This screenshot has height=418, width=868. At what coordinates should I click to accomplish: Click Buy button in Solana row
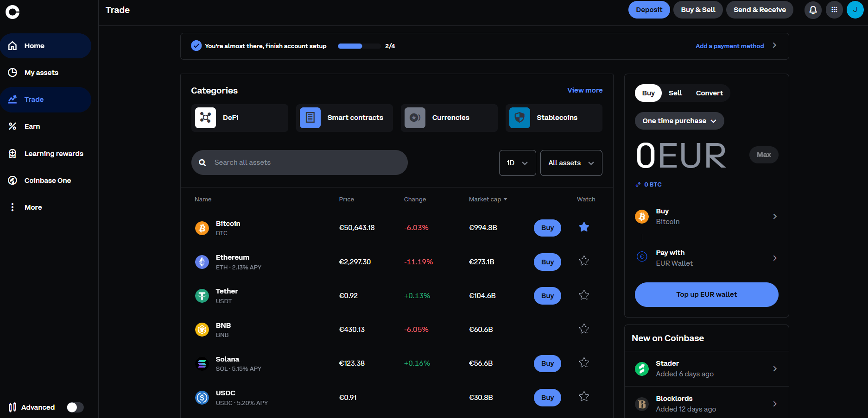(x=547, y=364)
